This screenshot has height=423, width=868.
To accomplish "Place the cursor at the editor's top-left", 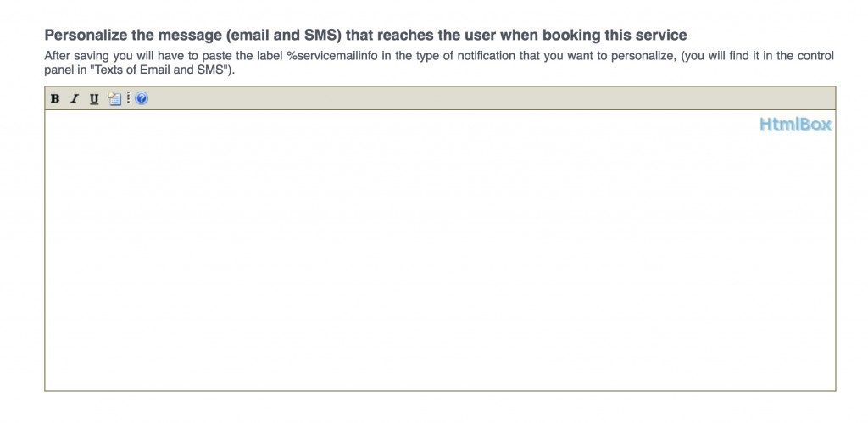I will click(51, 117).
